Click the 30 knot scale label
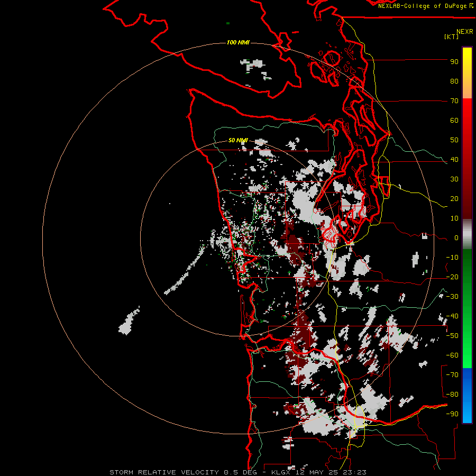This screenshot has height=476, width=476. 454,179
